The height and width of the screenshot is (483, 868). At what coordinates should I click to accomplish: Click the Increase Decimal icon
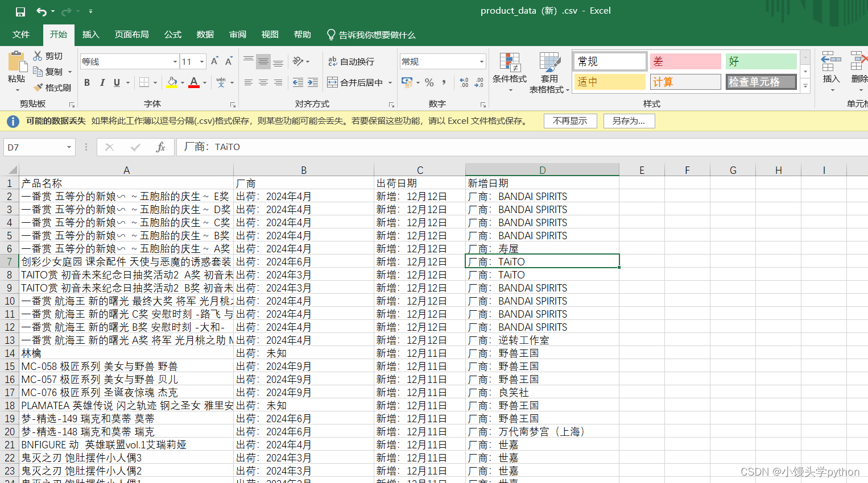pos(464,82)
